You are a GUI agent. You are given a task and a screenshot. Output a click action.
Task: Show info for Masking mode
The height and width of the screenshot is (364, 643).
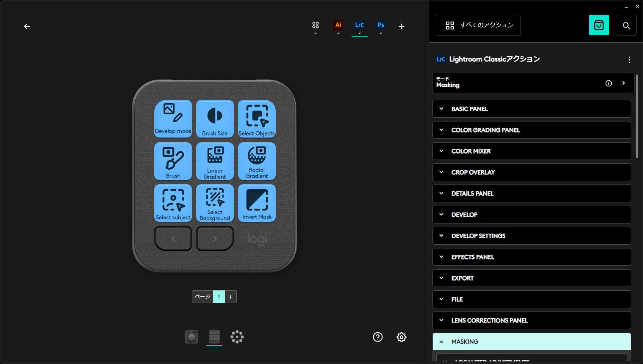coord(609,83)
